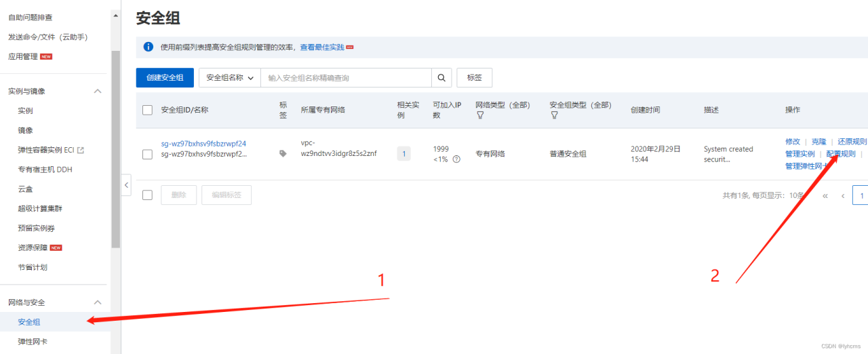This screenshot has width=868, height=354.
Task: Open 弹性网卡 in the sidebar
Action: point(33,342)
